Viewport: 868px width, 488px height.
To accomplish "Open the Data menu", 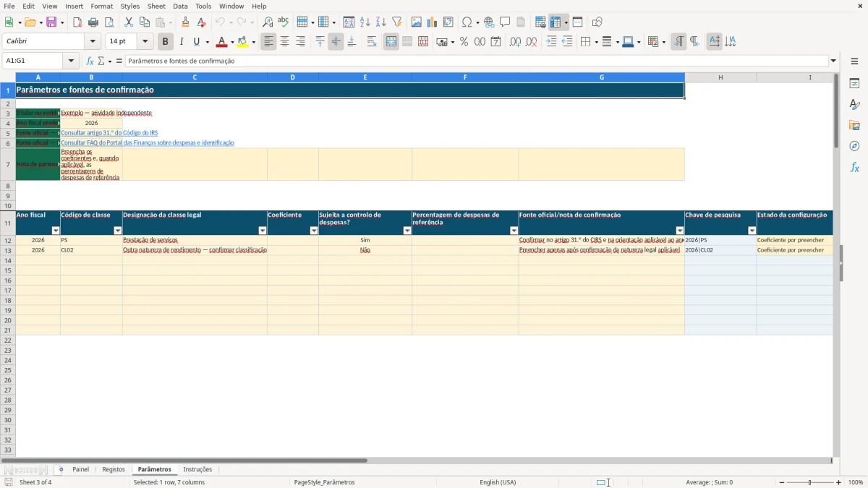I will (x=180, y=6).
